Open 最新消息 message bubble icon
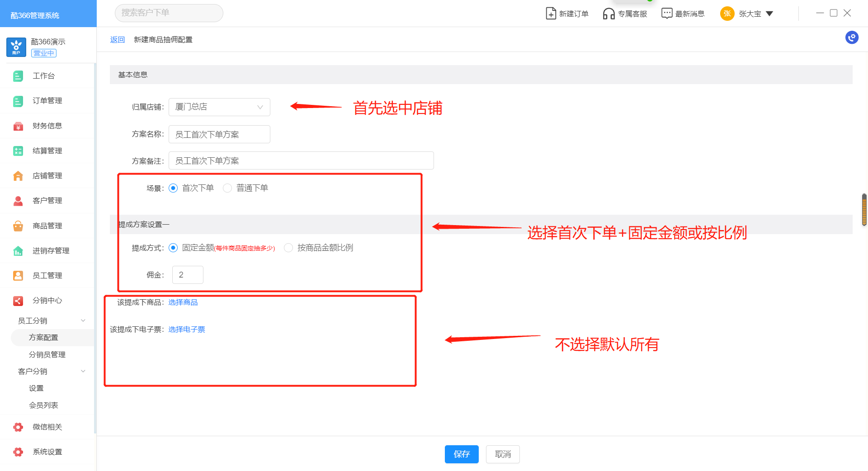This screenshot has width=868, height=471. [x=666, y=14]
